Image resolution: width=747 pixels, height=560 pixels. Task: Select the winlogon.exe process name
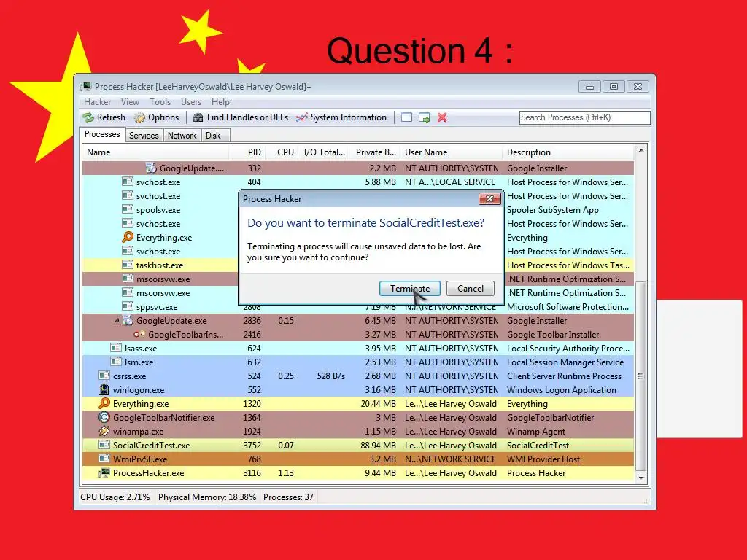pyautogui.click(x=139, y=390)
